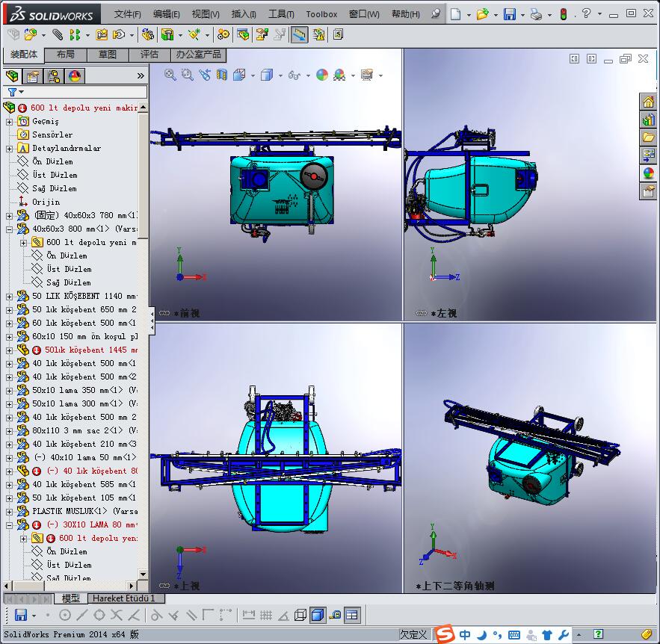Toggle the wireframe box icon in bottom toolbar
This screenshot has width=660, height=644.
click(300, 615)
